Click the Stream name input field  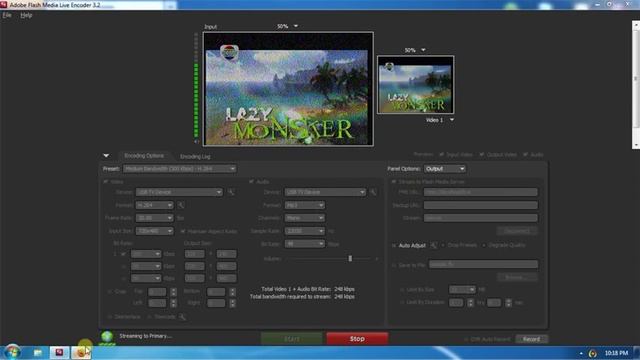[480, 218]
